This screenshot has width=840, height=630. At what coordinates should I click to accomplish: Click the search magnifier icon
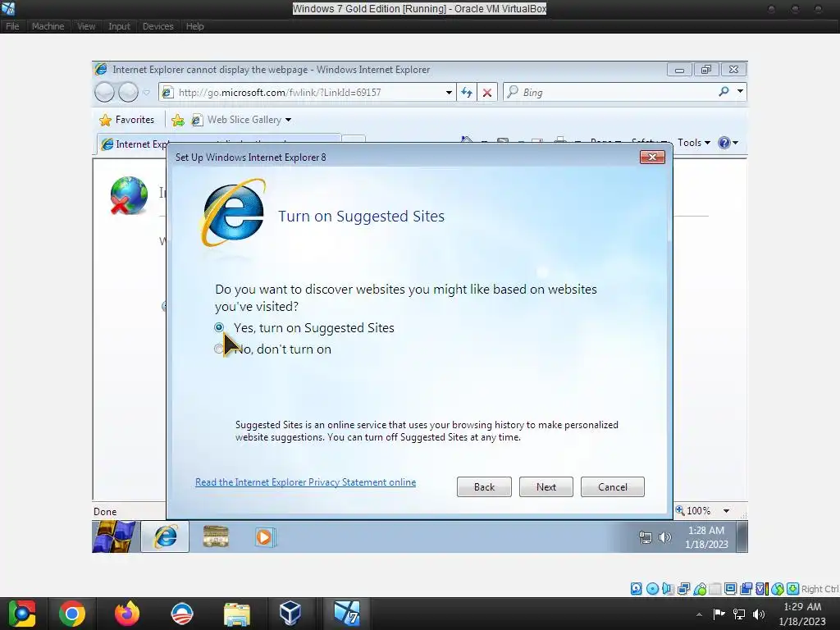coord(724,92)
